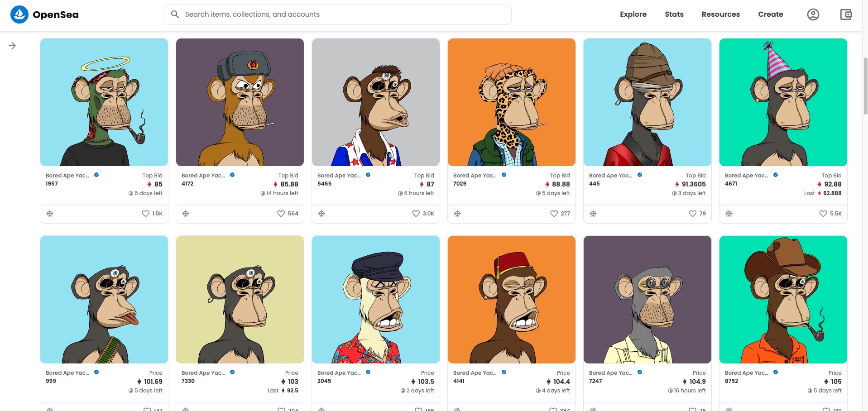Focus the search items and collections field
Screen dimensions: 868x411
click(x=338, y=14)
